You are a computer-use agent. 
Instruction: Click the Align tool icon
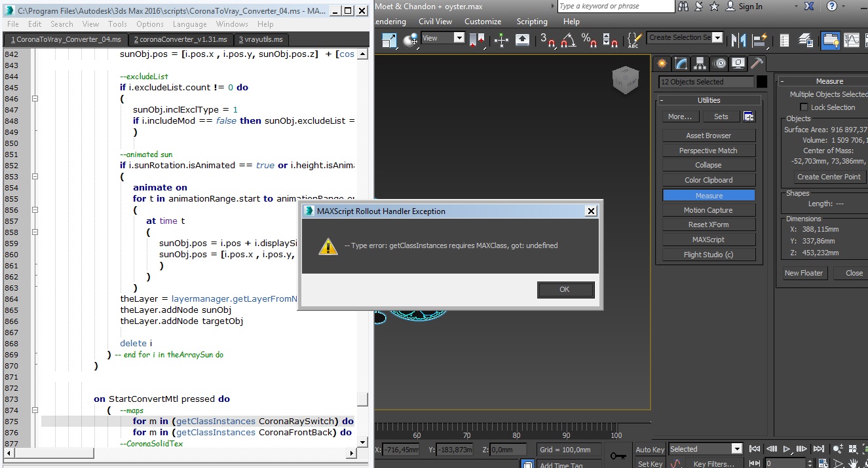(760, 39)
